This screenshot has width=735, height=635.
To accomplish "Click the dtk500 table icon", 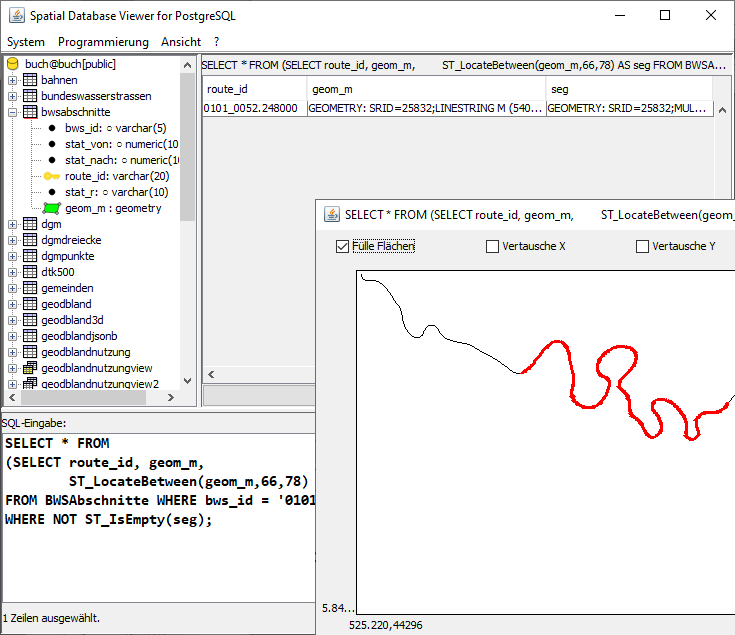I will point(30,272).
